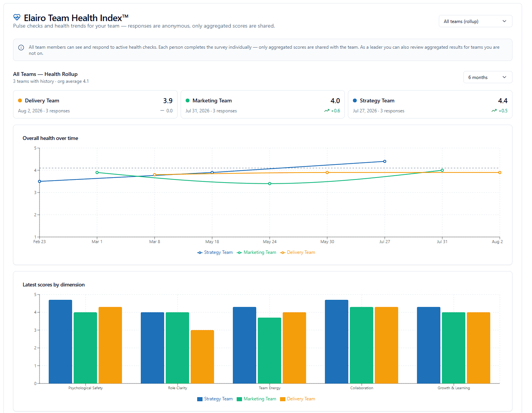Click orange Delivery bar for Role Clarity

tap(202, 357)
